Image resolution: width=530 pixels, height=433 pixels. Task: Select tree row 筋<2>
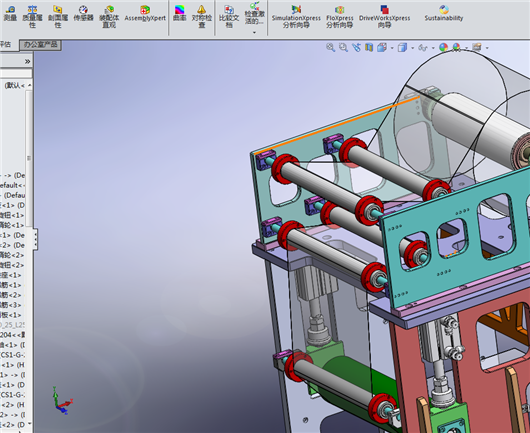point(11,295)
